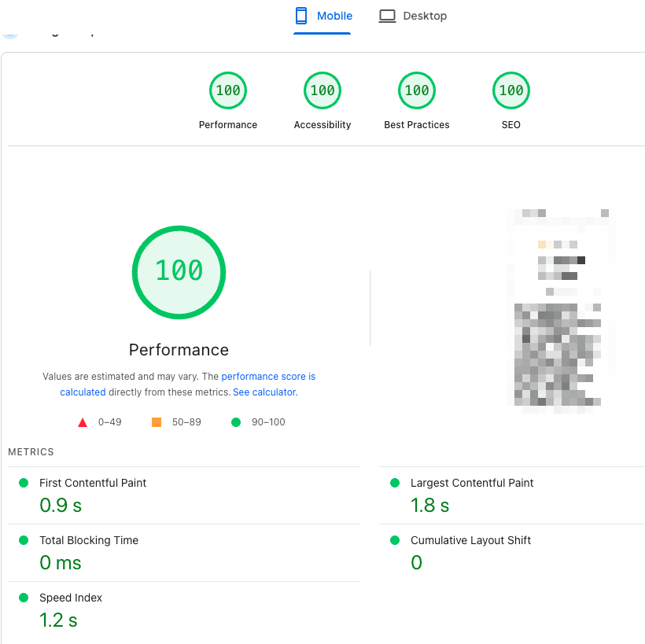Image resolution: width=645 pixels, height=644 pixels.
Task: Click the 90–100 legend text
Action: tap(268, 422)
